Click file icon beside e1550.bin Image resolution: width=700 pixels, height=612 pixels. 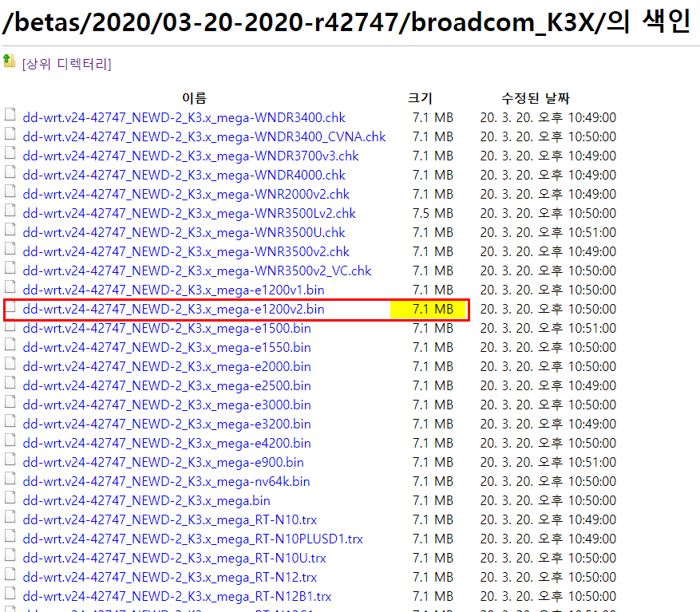click(10, 345)
